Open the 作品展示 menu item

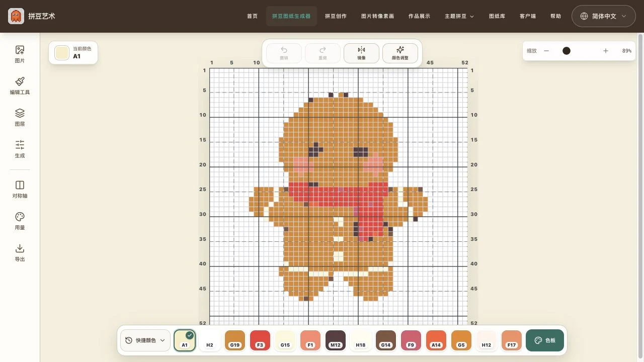(x=419, y=16)
